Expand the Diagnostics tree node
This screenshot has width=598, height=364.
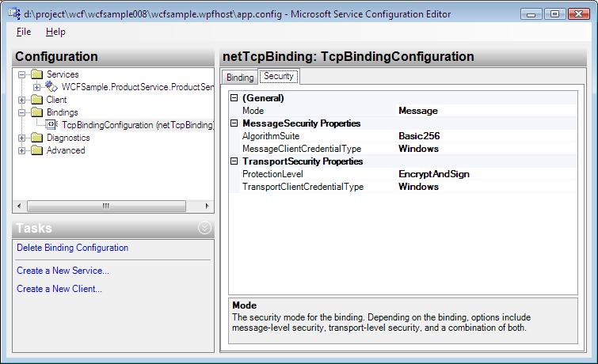point(22,138)
